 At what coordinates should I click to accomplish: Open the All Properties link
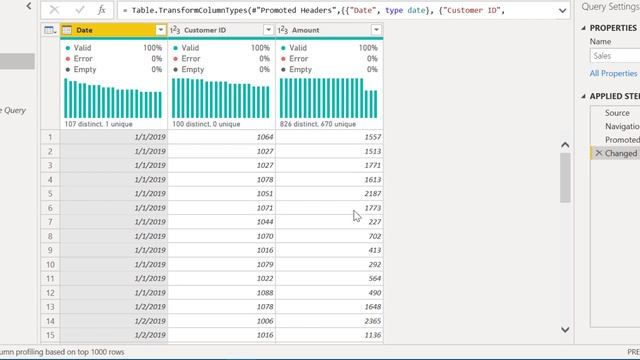coord(613,73)
